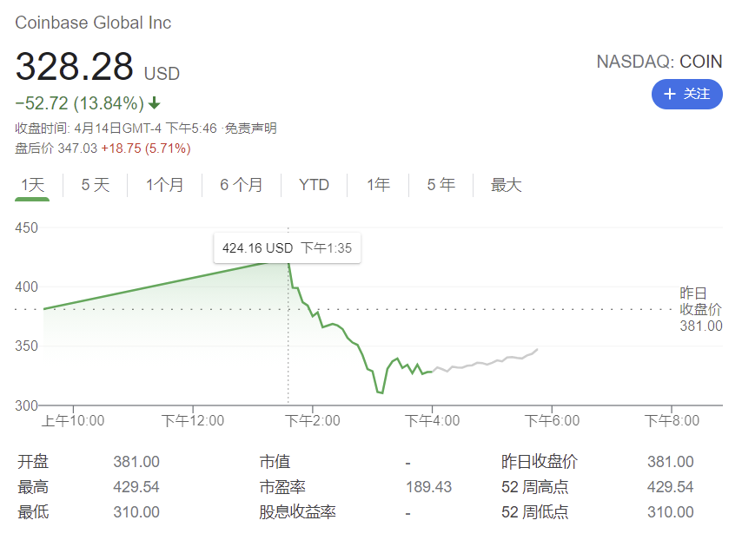This screenshot has height=560, width=742.
Task: Select the 市盈率 value of 189.43
Action: [x=427, y=487]
